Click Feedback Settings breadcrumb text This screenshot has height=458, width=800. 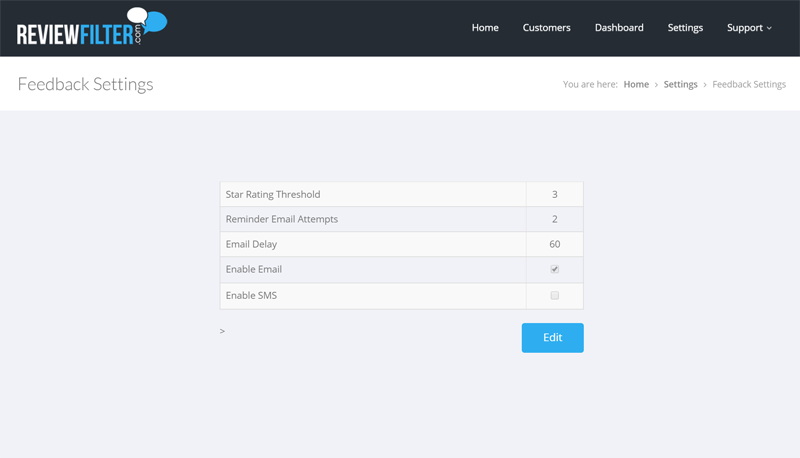(749, 85)
